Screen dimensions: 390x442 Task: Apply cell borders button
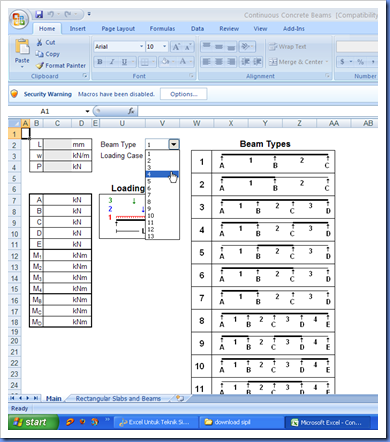point(144,62)
